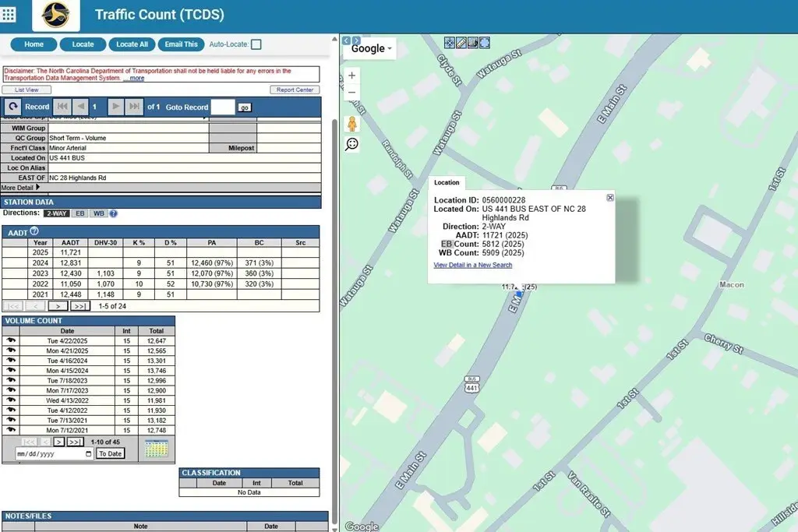798x532 pixels.
Task: Click the Goto Record input field
Action: point(222,107)
